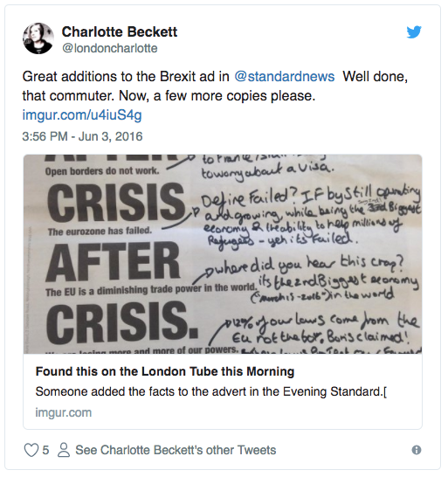Open the @londoncharlotte handle
The image size is (448, 477).
coord(110,48)
